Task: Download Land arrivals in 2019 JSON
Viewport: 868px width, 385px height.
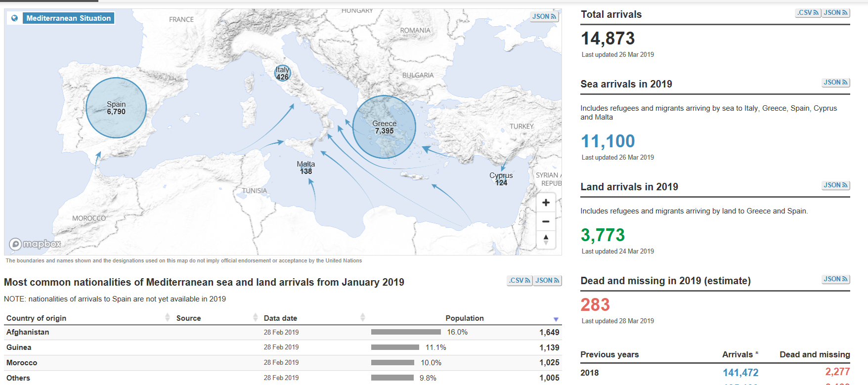Action: pos(836,185)
